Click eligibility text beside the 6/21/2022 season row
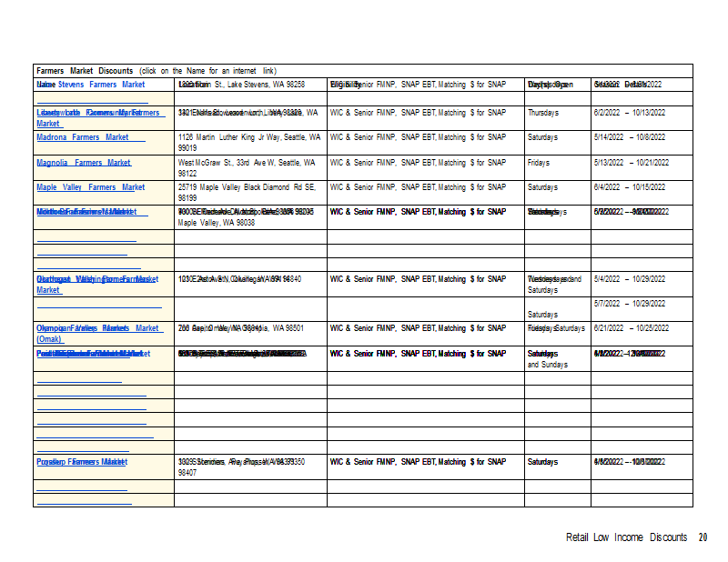 pyautogui.click(x=418, y=328)
